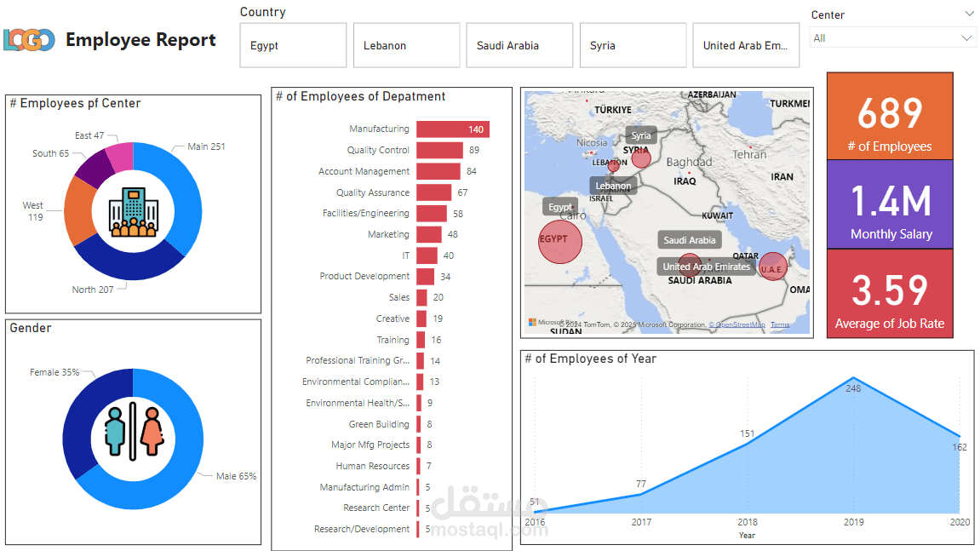Click the Research Center label
The width and height of the screenshot is (980, 551).
tap(376, 508)
